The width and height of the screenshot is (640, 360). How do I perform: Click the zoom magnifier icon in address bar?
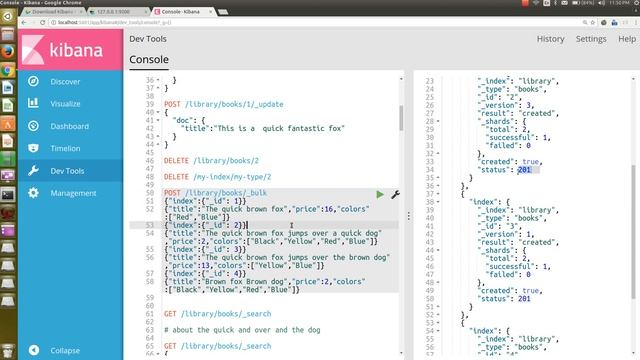585,22
